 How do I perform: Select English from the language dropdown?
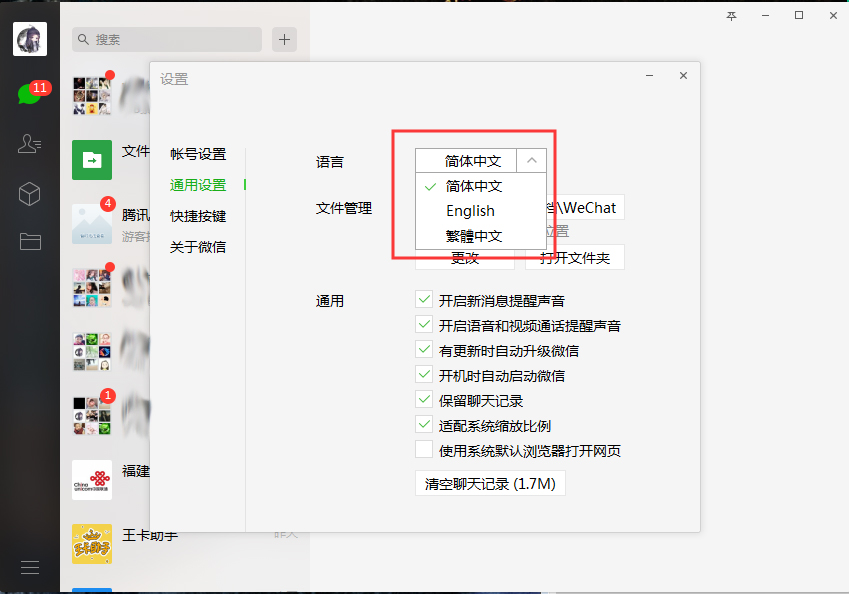[x=470, y=211]
